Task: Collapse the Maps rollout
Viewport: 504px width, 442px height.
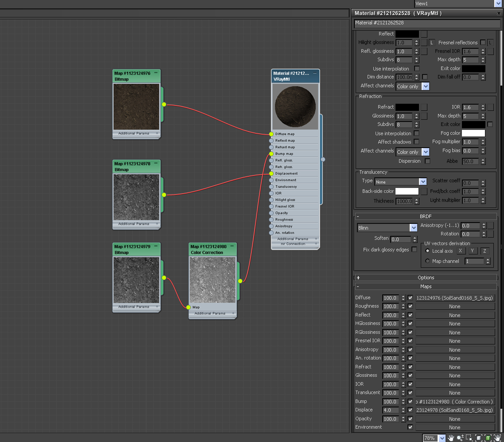Action: 426,286
